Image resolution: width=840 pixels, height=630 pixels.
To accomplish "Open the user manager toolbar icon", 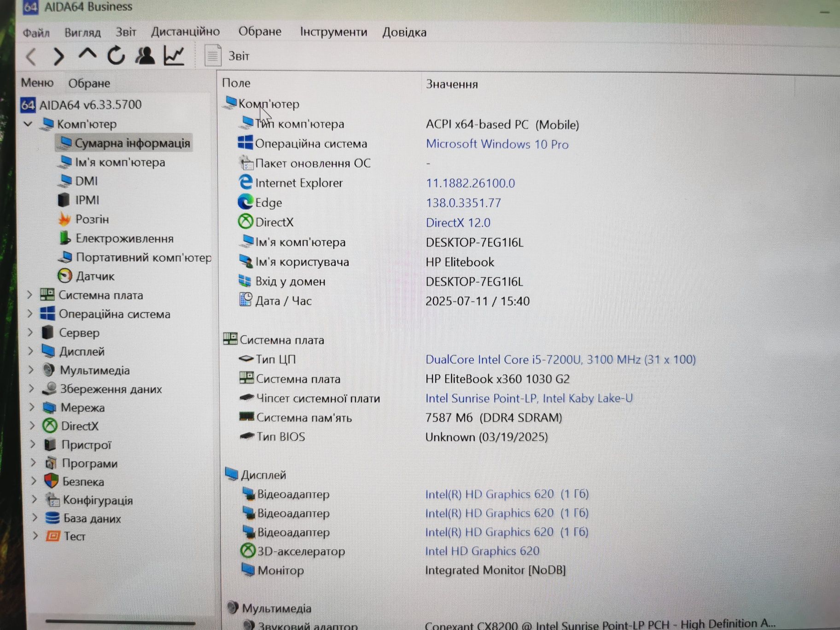I will click(145, 56).
